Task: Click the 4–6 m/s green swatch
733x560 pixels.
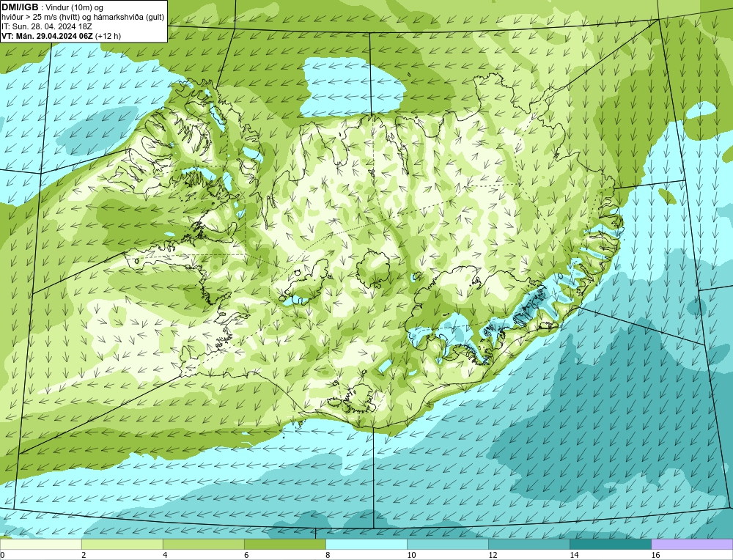Action: coord(203,544)
